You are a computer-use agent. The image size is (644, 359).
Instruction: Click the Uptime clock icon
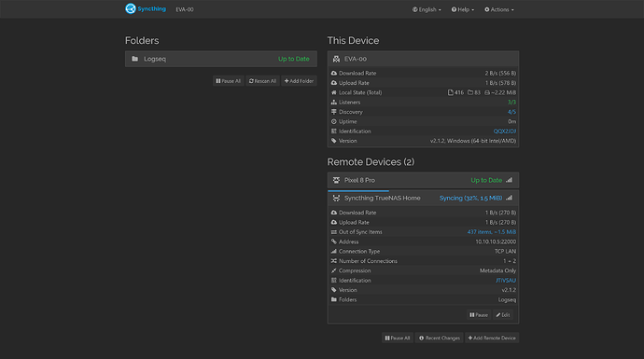pyautogui.click(x=334, y=121)
